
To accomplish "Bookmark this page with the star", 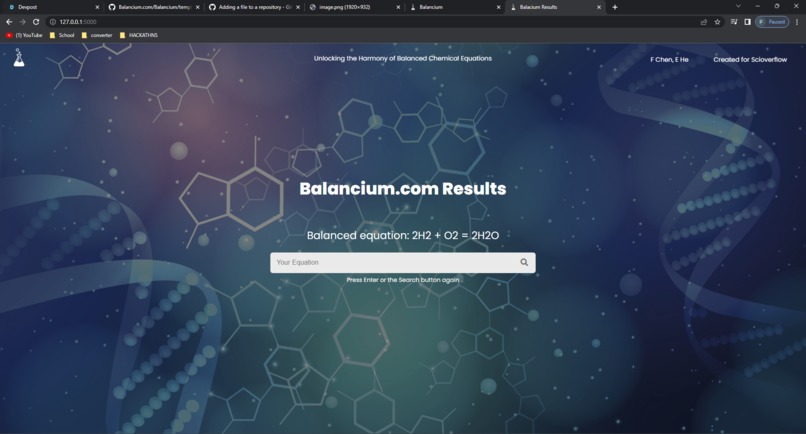I will (717, 22).
